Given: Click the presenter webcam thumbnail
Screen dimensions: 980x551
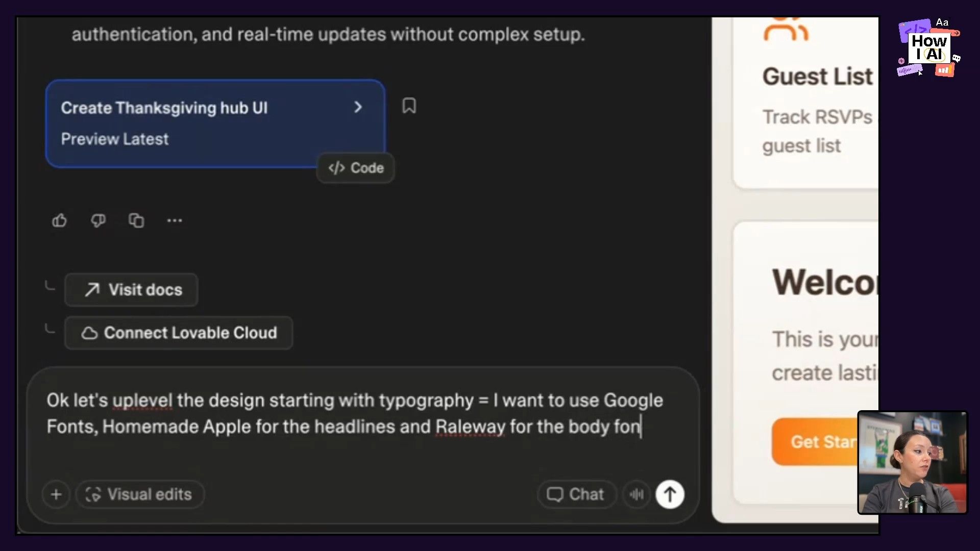Looking at the screenshot, I should tap(913, 462).
